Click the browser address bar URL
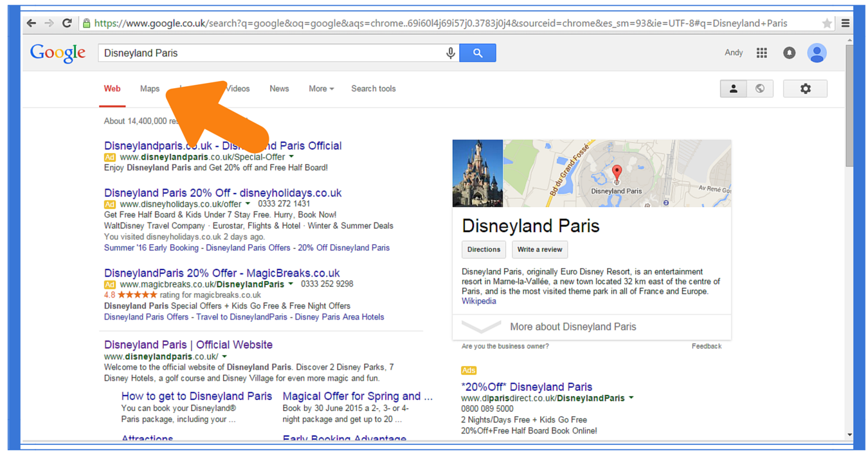Screen dimensions: 868x463 (x=440, y=23)
